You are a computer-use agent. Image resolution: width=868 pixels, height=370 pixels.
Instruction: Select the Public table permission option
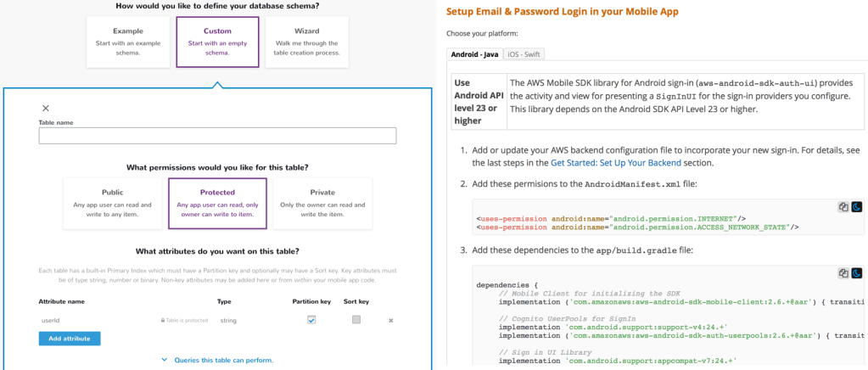click(113, 204)
